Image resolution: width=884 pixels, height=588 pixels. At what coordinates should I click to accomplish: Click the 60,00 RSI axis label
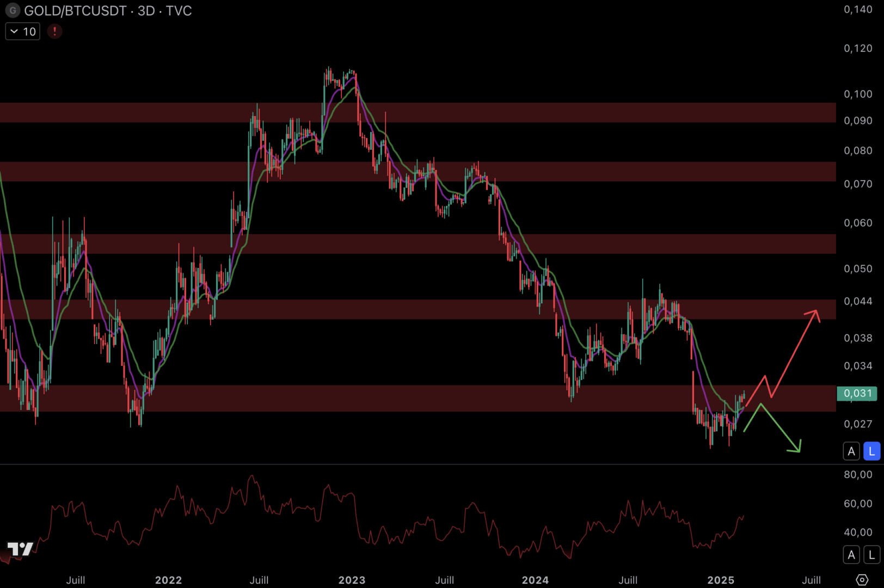(x=858, y=504)
